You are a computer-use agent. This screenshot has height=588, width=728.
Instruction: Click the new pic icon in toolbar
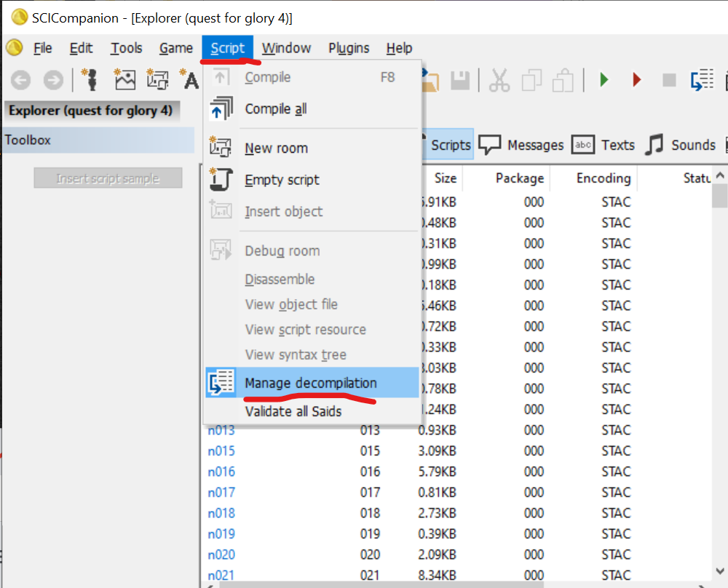pos(124,79)
